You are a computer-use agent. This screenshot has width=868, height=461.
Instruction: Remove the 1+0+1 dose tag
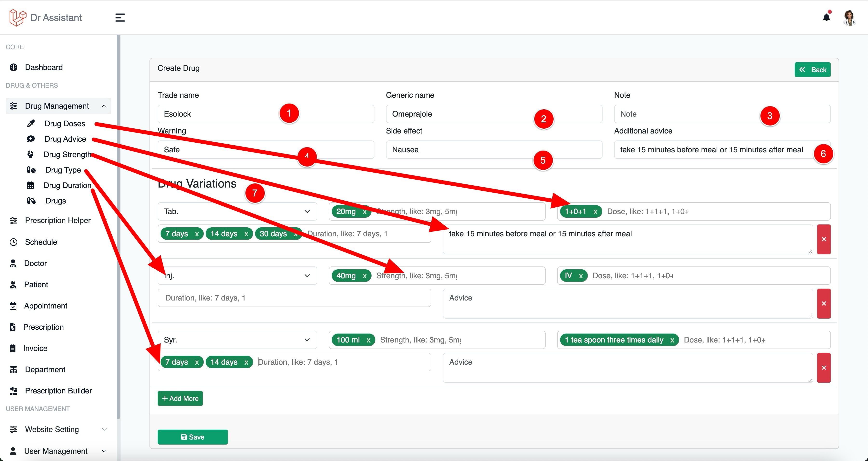[x=595, y=212]
